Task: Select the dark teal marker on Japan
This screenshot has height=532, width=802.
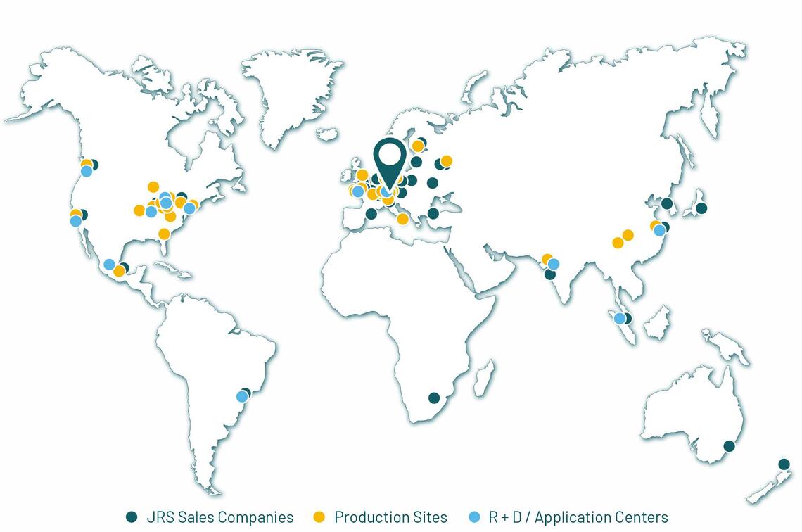Action: point(701,208)
